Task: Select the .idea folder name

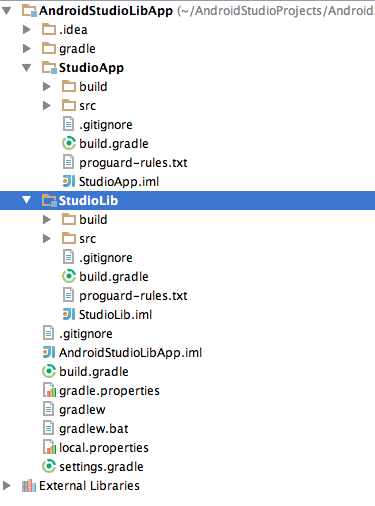Action: click(73, 30)
